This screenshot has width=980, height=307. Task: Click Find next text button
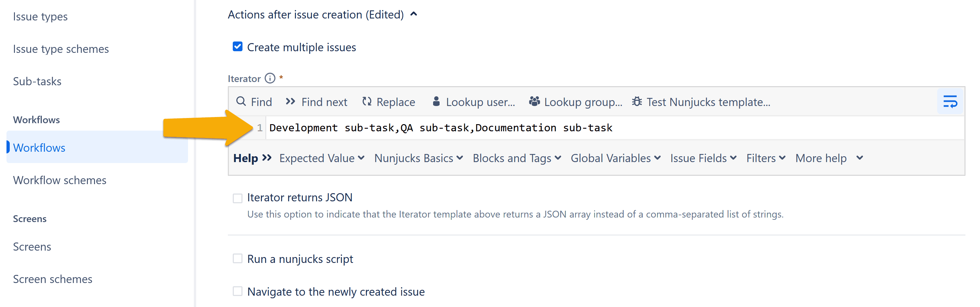pos(324,101)
